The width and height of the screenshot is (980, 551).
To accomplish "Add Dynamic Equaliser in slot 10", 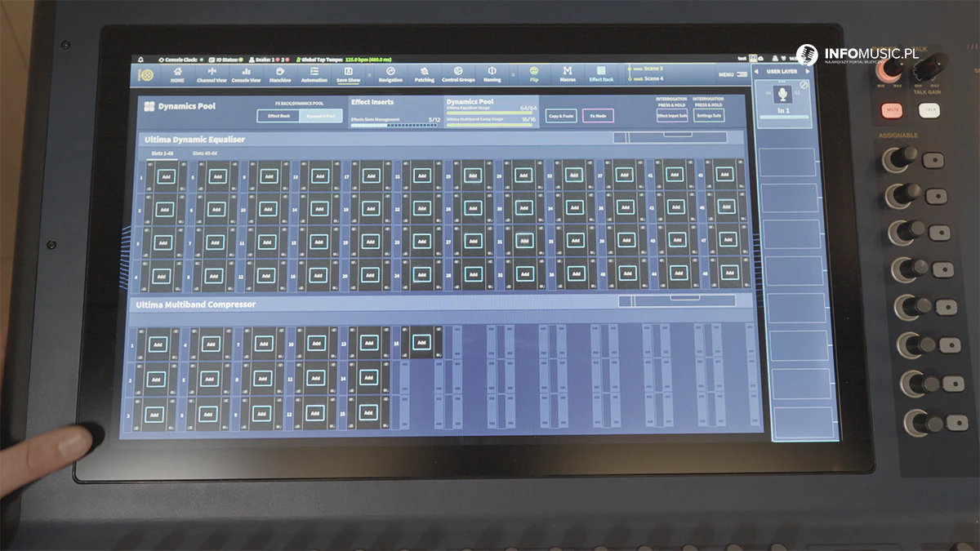I will coord(267,209).
